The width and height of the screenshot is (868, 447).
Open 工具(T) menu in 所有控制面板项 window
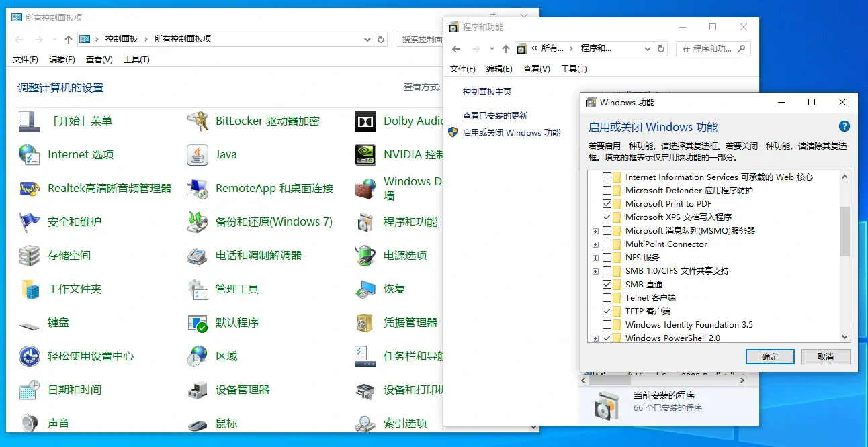pyautogui.click(x=136, y=60)
